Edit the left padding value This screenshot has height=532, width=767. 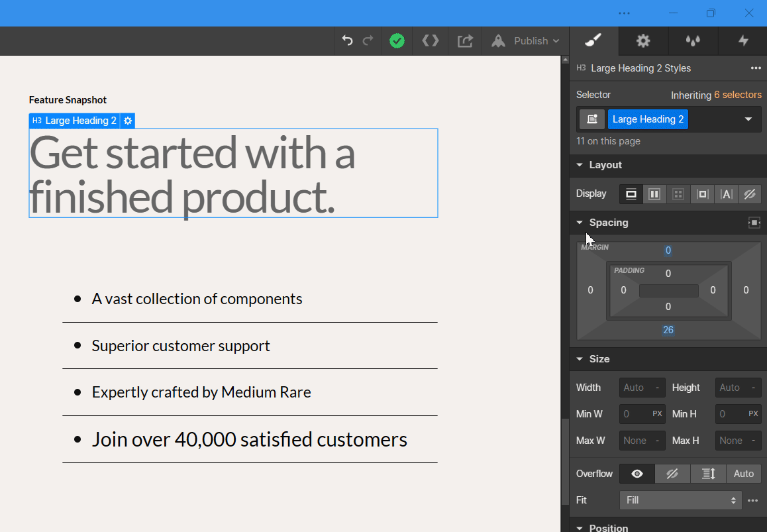[x=624, y=290]
